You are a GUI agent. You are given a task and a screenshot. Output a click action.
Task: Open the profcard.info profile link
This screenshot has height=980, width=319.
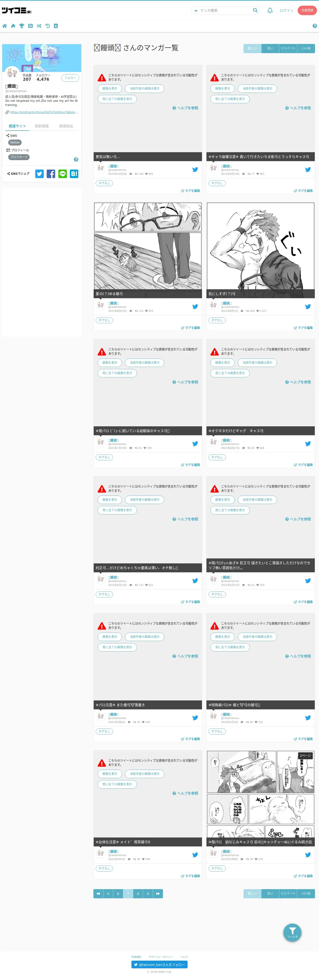[44, 112]
